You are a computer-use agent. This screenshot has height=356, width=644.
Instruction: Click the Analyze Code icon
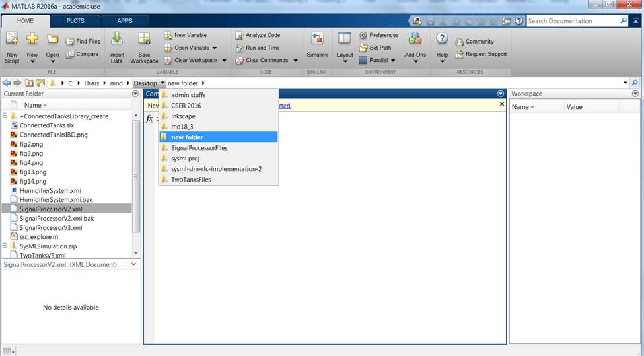pos(240,35)
